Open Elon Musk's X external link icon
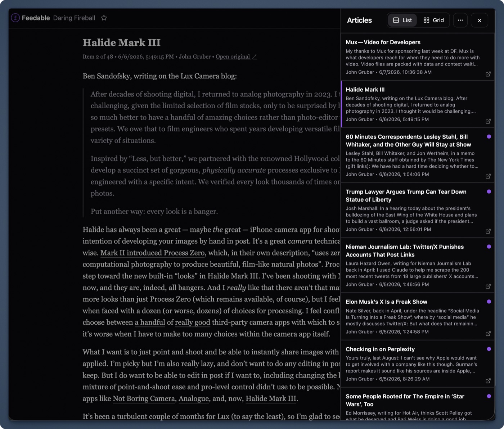The width and height of the screenshot is (504, 429). pos(488,334)
